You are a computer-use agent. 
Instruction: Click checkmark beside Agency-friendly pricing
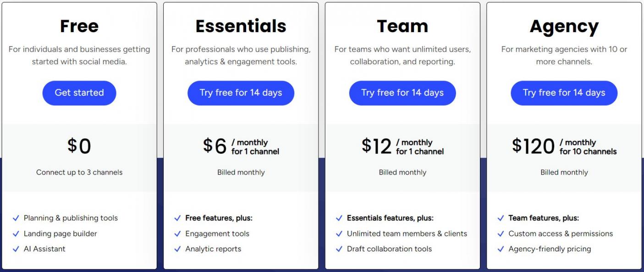click(x=501, y=249)
